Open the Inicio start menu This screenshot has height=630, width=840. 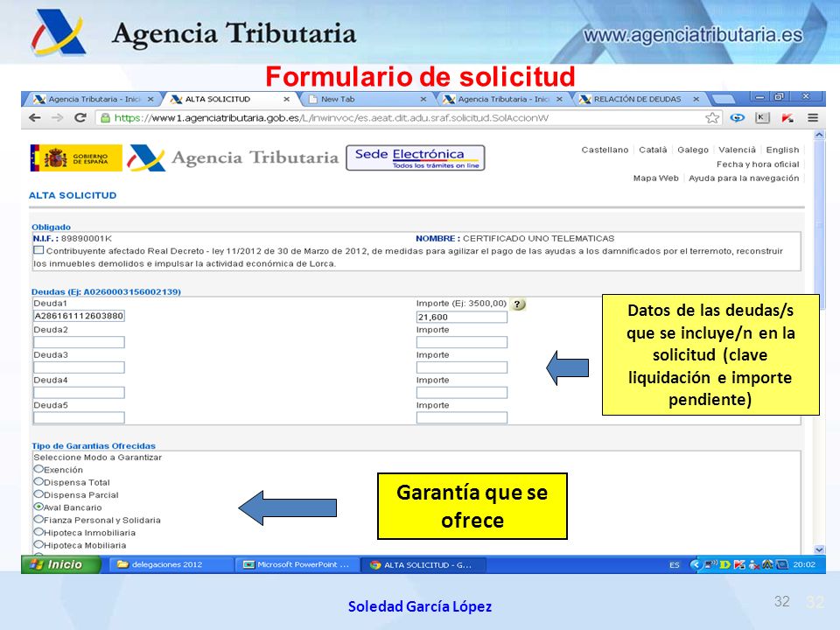[60, 564]
